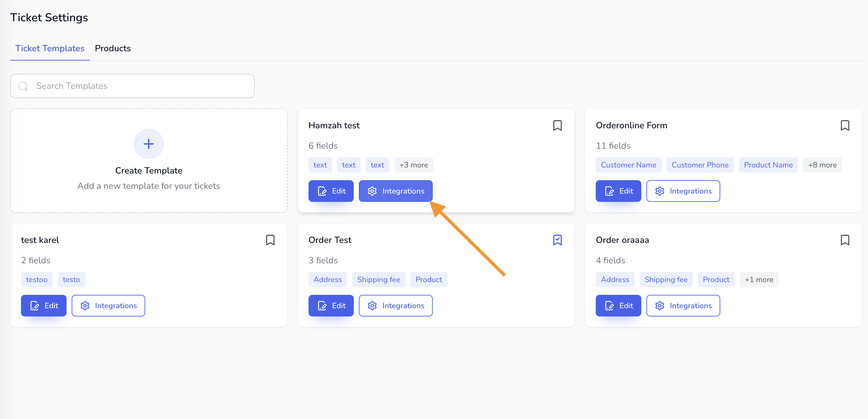Screen dimensions: 868x419
Task: Open Integrations for test karel
Action: pyautogui.click(x=108, y=305)
